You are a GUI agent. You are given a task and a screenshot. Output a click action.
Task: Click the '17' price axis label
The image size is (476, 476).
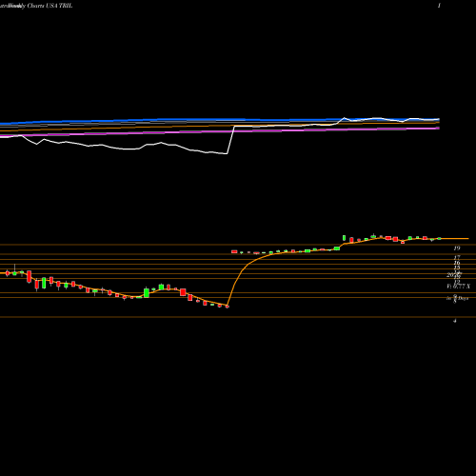pyautogui.click(x=457, y=258)
